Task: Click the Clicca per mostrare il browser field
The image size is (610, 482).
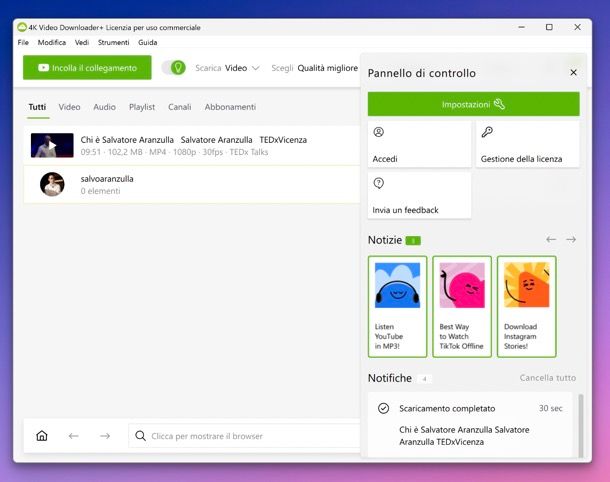Action: point(244,436)
